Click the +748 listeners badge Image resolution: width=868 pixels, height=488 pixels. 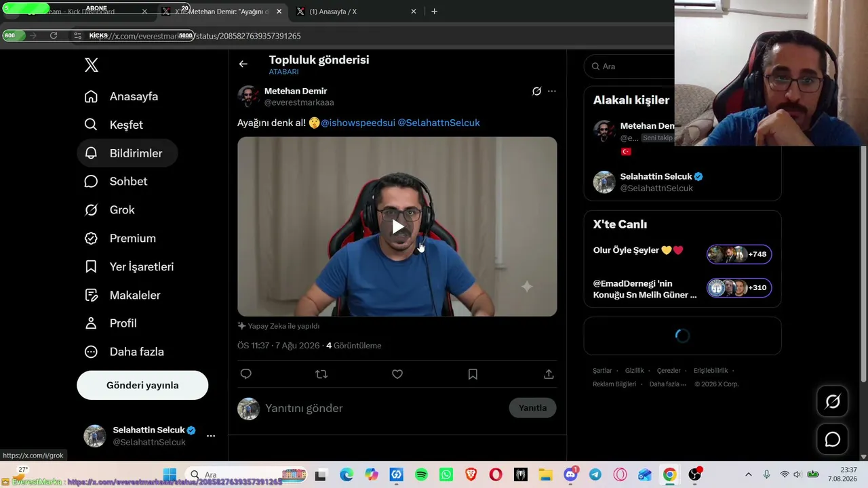pyautogui.click(x=739, y=254)
